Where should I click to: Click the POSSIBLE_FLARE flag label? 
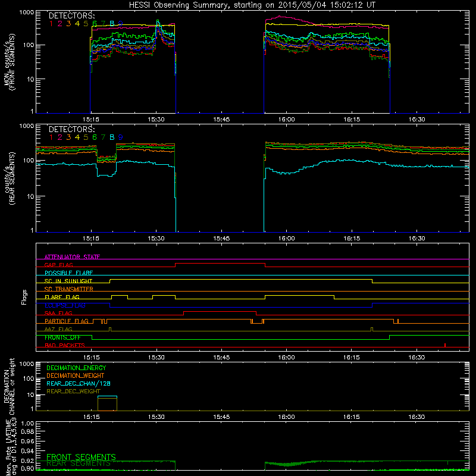point(68,273)
